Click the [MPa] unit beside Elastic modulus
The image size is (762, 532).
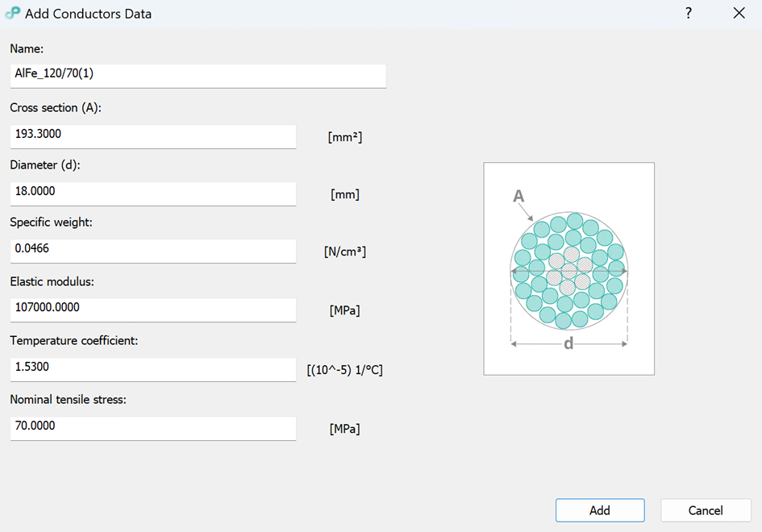(345, 310)
